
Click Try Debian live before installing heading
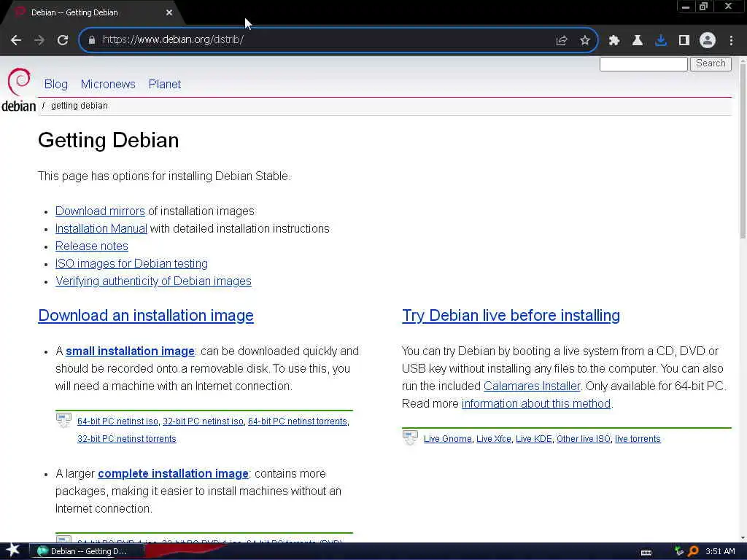pos(511,315)
